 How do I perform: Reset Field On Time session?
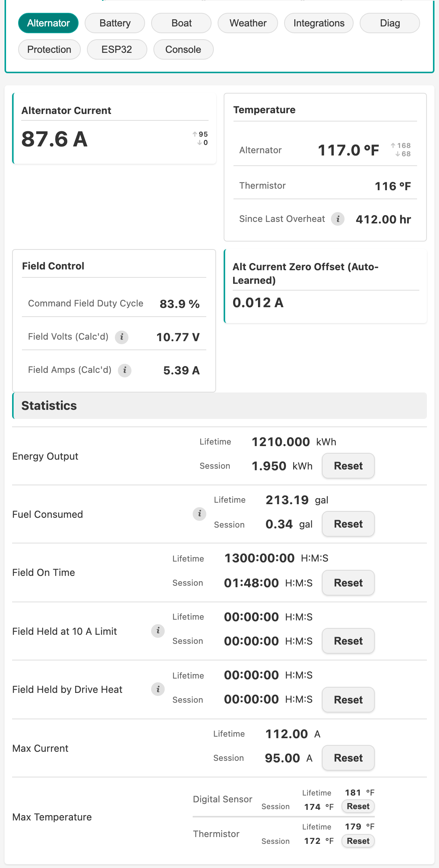click(x=348, y=583)
